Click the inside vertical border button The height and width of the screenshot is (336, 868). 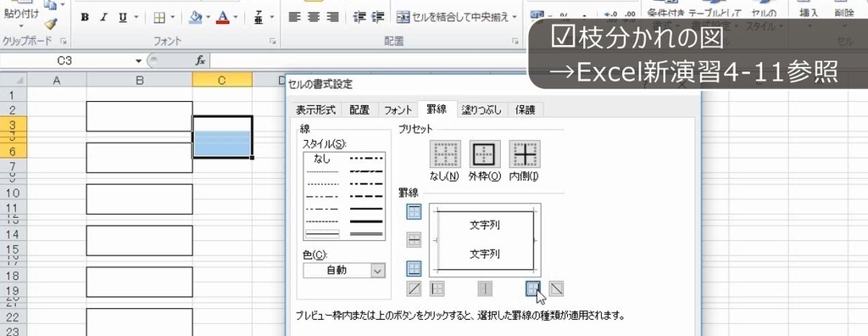(485, 288)
